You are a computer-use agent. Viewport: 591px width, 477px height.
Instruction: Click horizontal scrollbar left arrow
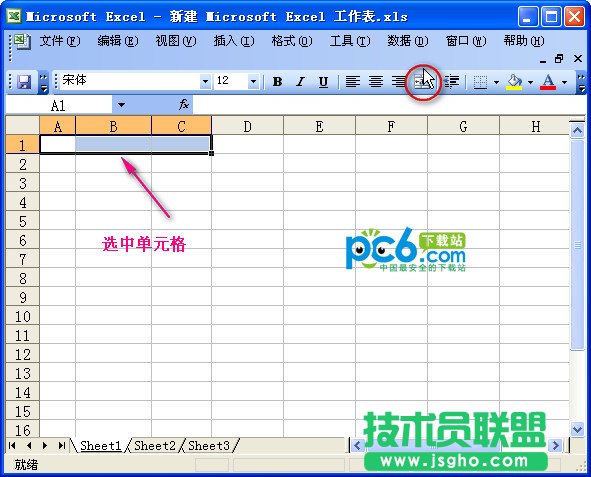[357, 445]
